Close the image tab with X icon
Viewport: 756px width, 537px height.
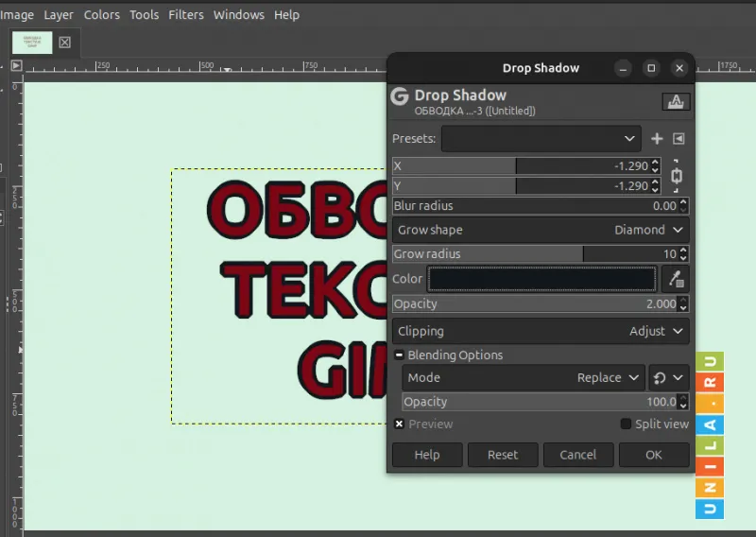64,43
